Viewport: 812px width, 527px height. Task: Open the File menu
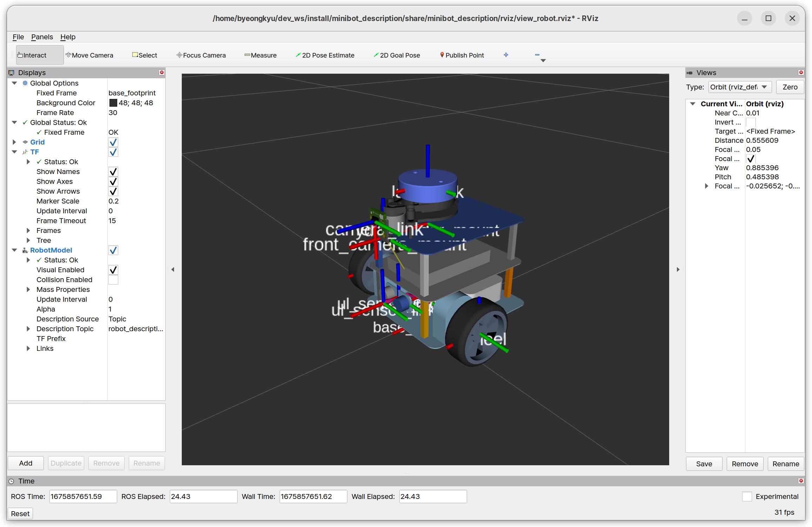18,37
